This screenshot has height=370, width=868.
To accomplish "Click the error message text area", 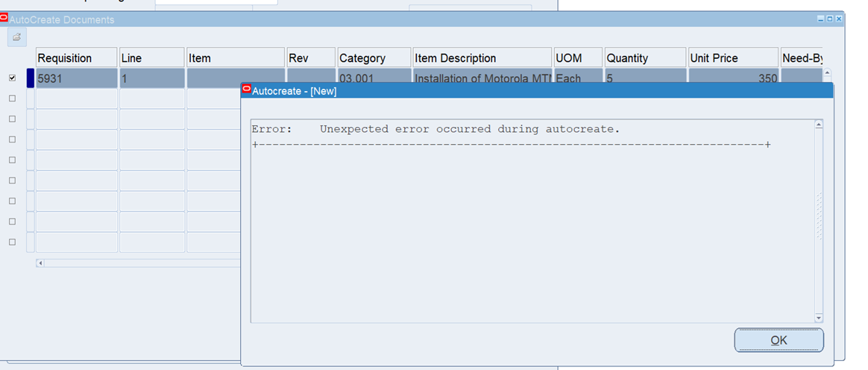I will [532, 221].
